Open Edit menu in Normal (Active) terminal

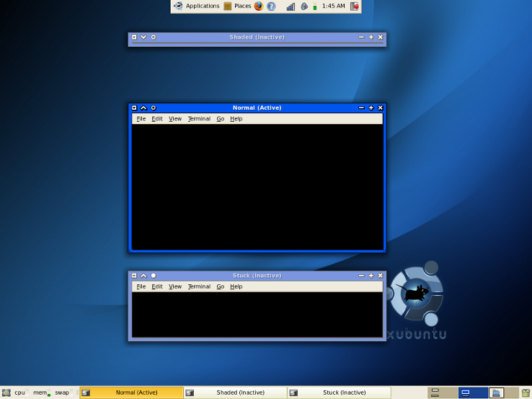click(157, 118)
